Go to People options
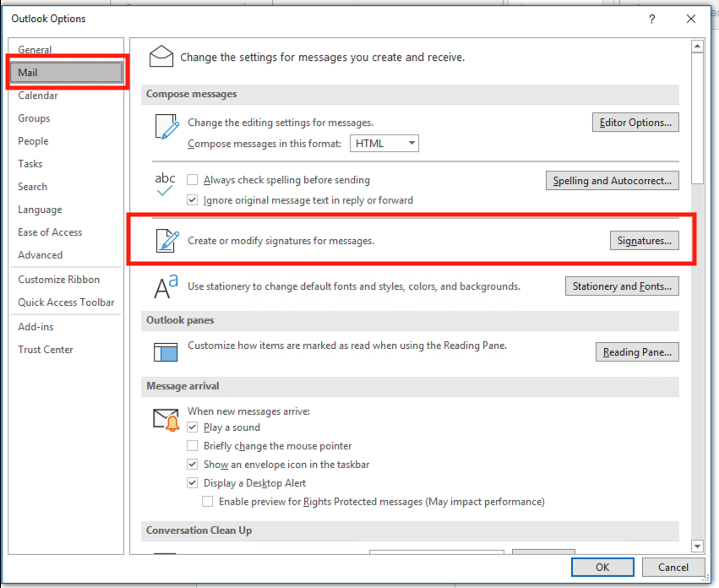 click(66, 141)
